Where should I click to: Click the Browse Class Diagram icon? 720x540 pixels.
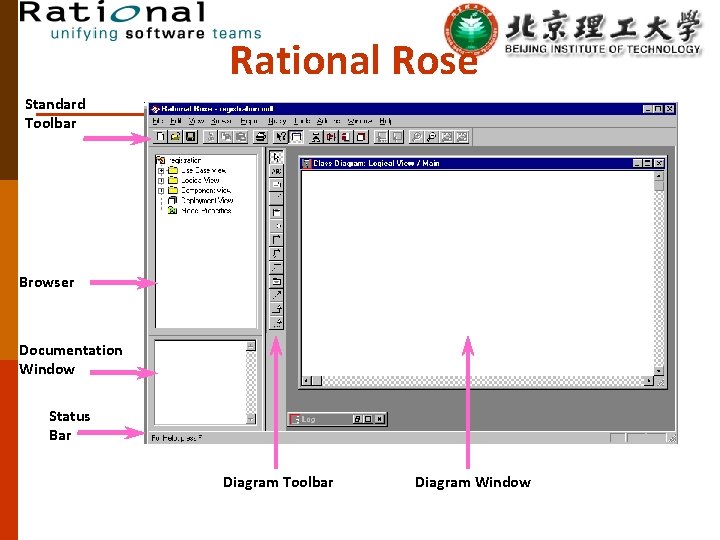(x=316, y=137)
